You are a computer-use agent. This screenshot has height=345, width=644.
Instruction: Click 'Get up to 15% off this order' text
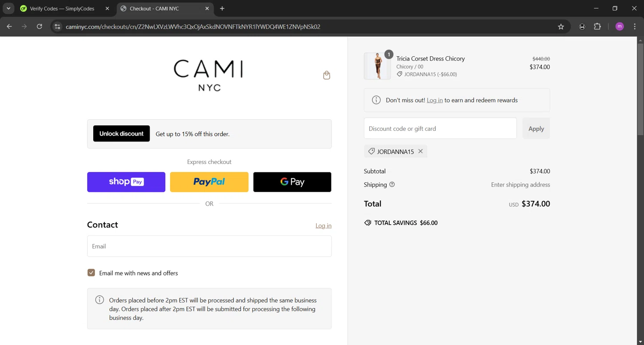tap(192, 134)
